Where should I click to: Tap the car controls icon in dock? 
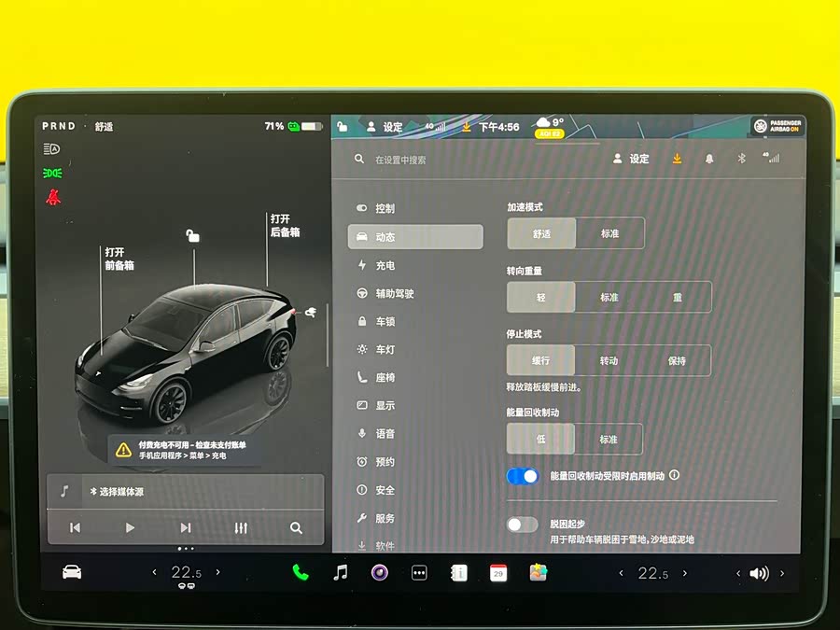pyautogui.click(x=72, y=572)
